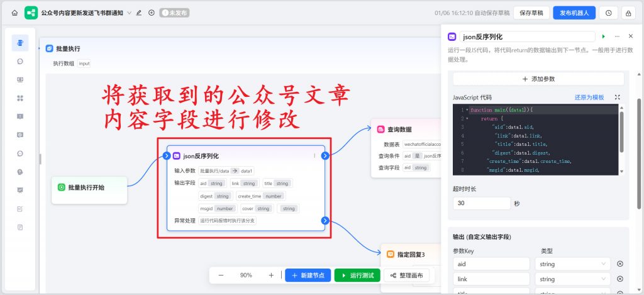644x295 pixels.
Task: Edit the bot name with pencil icon
Action: tap(139, 13)
